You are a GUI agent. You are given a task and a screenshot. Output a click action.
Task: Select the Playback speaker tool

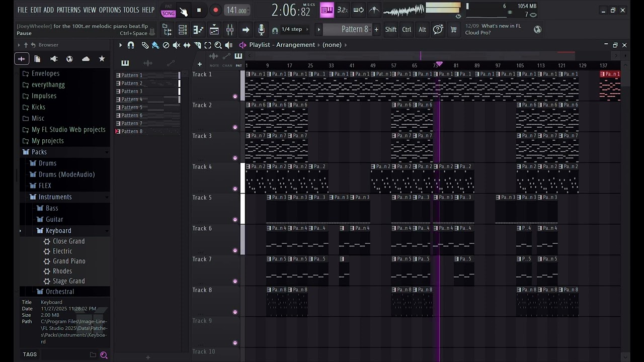coord(228,45)
